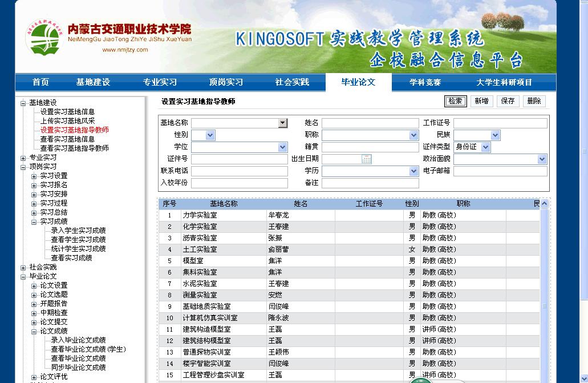Open the 职称 dropdown in the form
The width and height of the screenshot is (588, 383).
tap(413, 135)
